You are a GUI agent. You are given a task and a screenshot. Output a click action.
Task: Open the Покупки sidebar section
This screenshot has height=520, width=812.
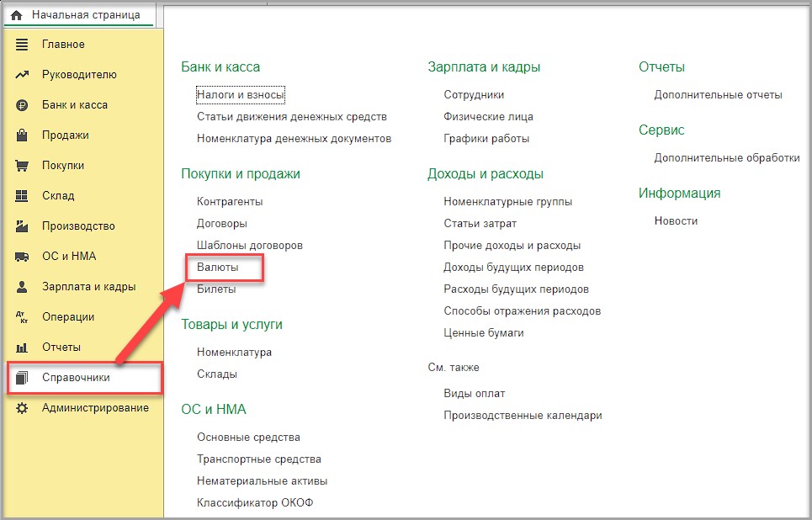click(62, 166)
